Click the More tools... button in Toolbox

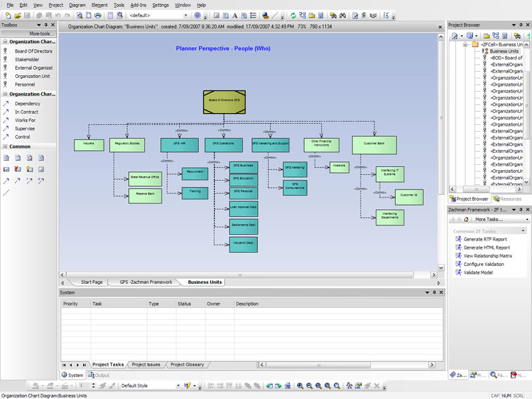[41, 33]
